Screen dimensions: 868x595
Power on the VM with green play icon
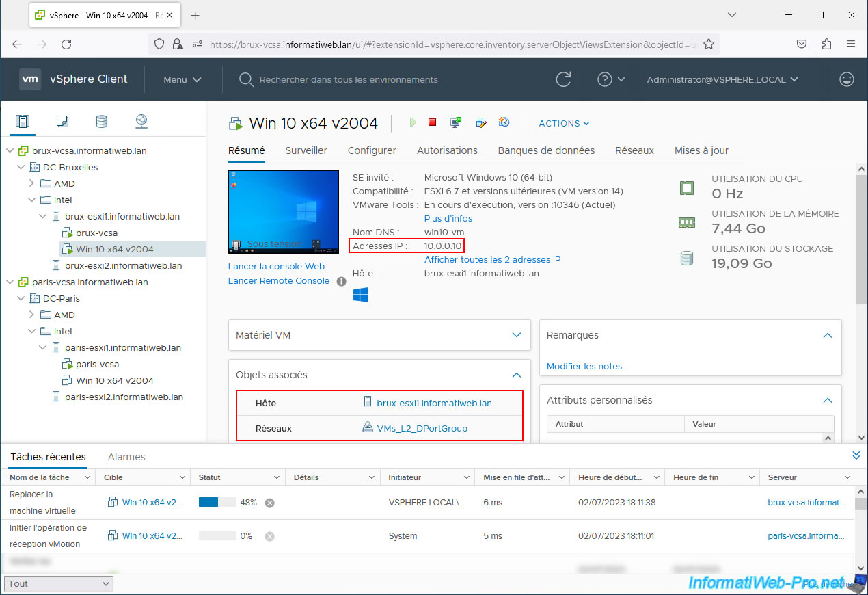click(412, 122)
